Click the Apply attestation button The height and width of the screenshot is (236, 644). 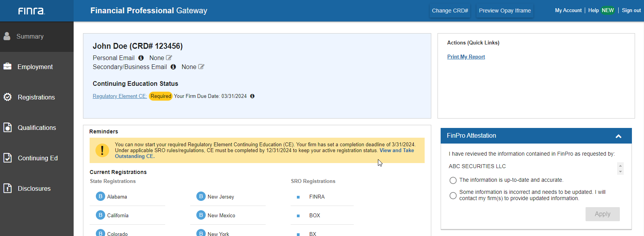pos(602,214)
